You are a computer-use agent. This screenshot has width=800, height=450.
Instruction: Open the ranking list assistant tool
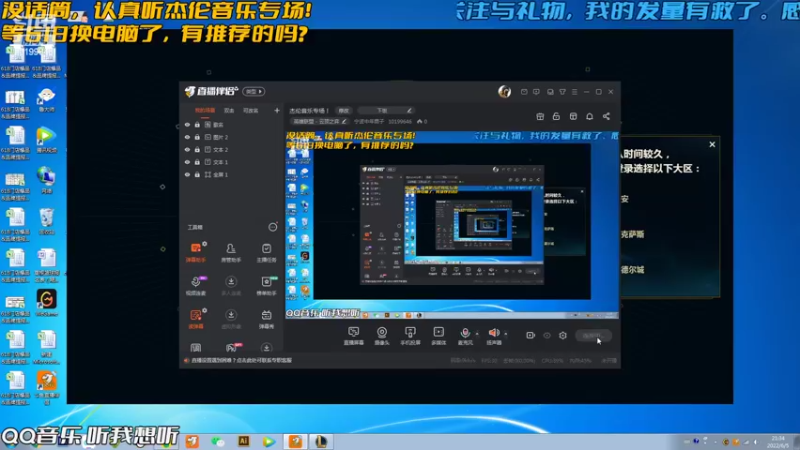[x=266, y=285]
